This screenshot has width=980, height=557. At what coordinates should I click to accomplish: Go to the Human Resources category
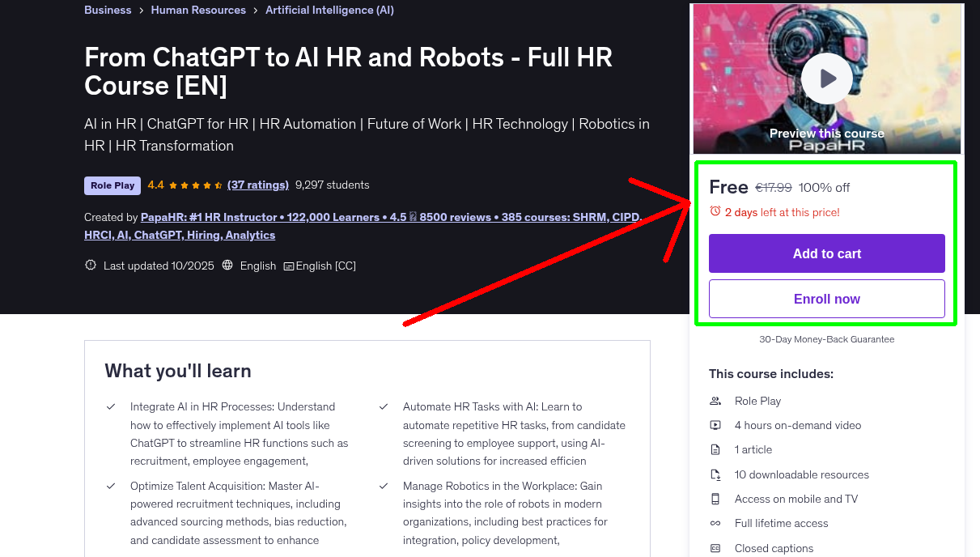(x=198, y=10)
